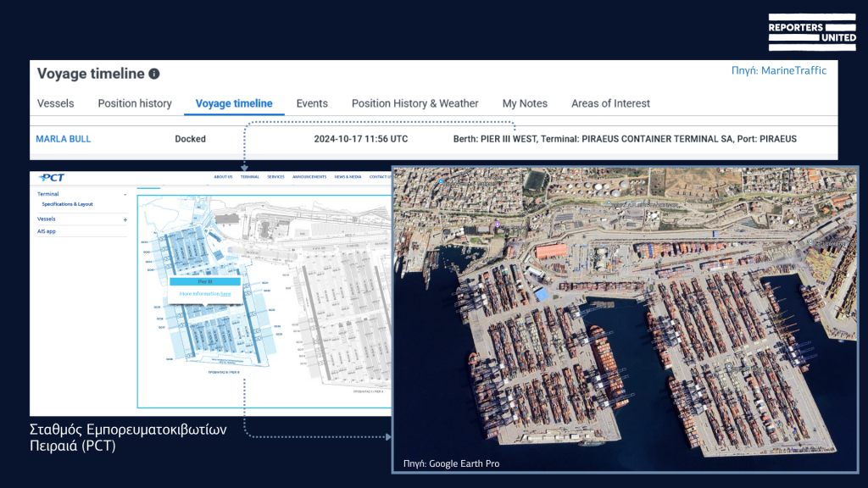The image size is (868, 488).
Task: Open ABOUT US in PCT menu
Action: click(x=223, y=177)
